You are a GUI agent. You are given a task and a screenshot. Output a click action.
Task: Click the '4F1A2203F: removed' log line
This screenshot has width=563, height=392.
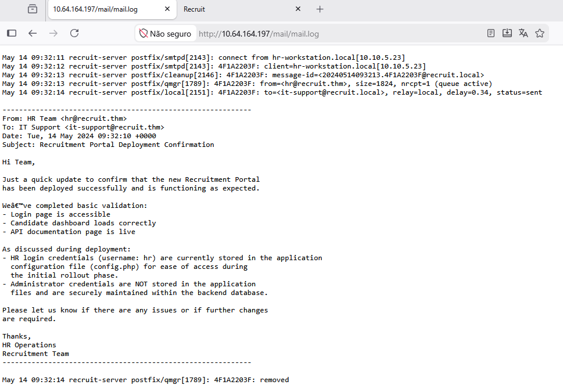[x=145, y=380]
